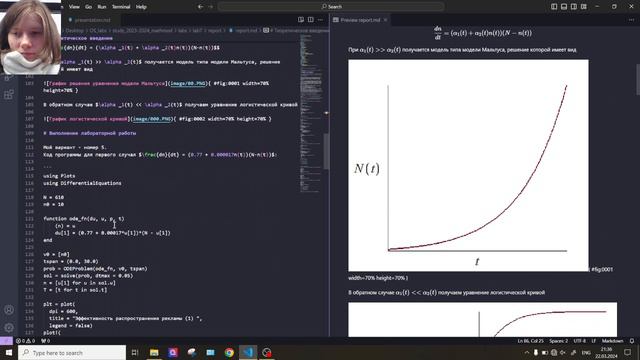Click the image/00.PNG link in editor
The width and height of the screenshot is (640, 360).
tap(188, 83)
